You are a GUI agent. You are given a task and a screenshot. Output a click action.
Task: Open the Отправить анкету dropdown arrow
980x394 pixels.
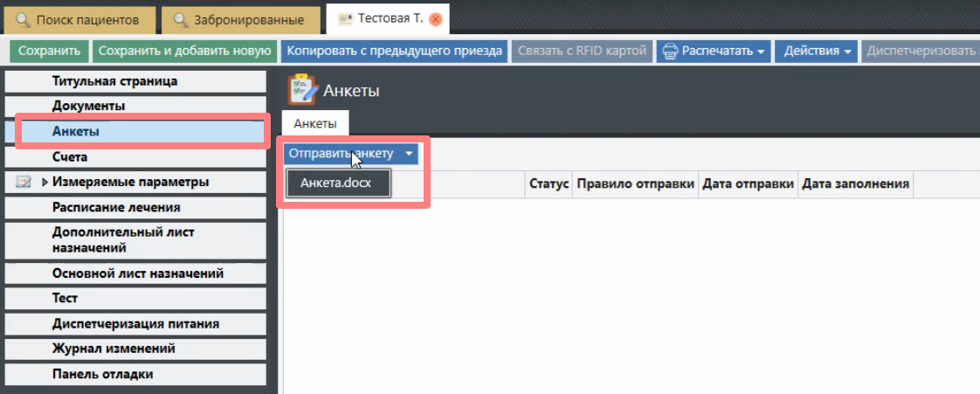[409, 154]
